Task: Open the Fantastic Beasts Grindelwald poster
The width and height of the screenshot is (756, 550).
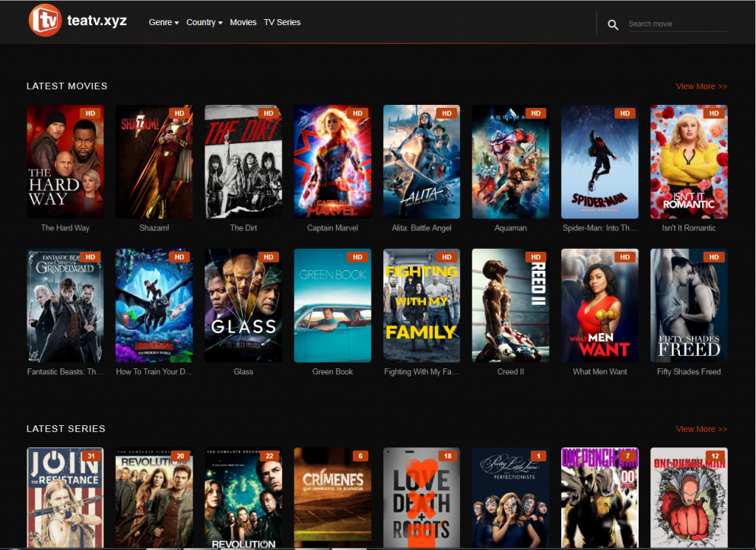Action: point(65,306)
